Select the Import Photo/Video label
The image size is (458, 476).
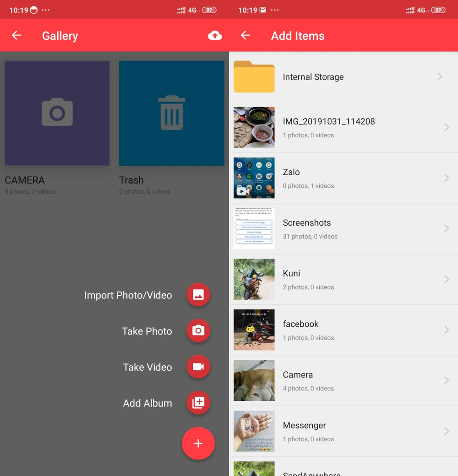(128, 295)
